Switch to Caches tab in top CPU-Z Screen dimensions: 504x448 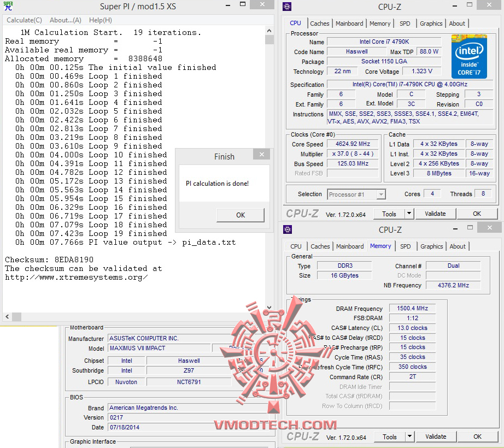point(319,23)
